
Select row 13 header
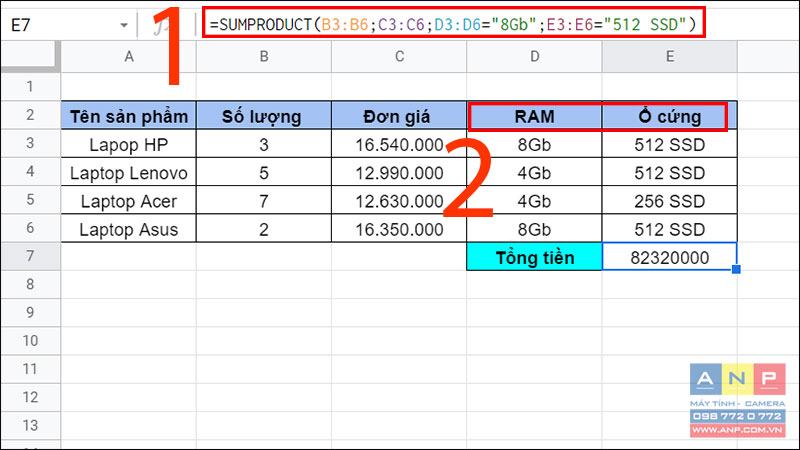pos(31,426)
